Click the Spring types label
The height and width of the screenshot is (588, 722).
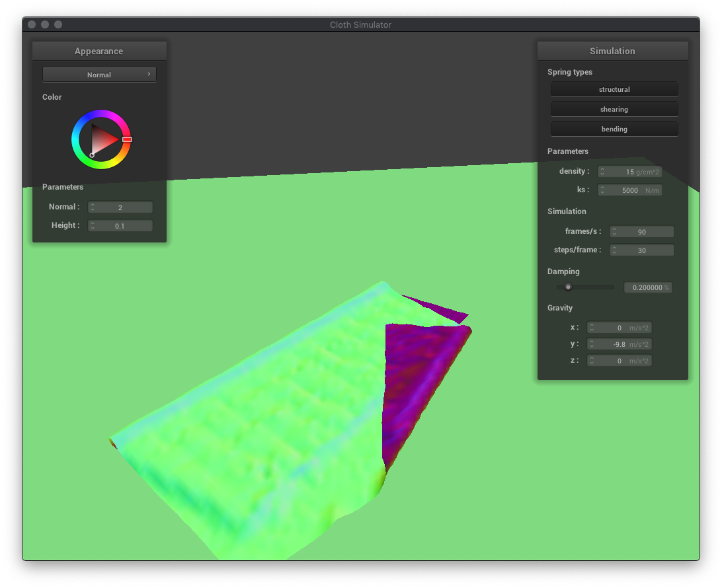[x=569, y=72]
